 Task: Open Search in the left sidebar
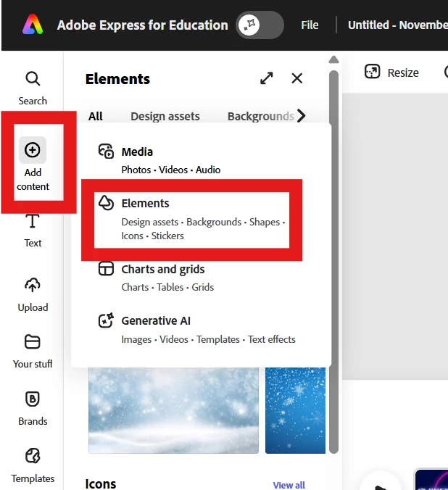33,88
